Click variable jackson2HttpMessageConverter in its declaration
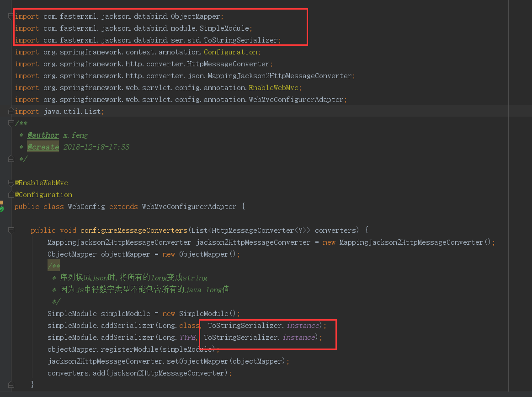The height and width of the screenshot is (397, 532). (x=253, y=242)
